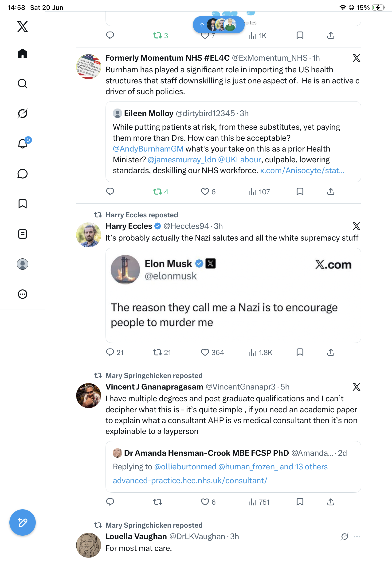This screenshot has width=392, height=561.
Task: Open the search magnifier in sidebar
Action: point(23,84)
